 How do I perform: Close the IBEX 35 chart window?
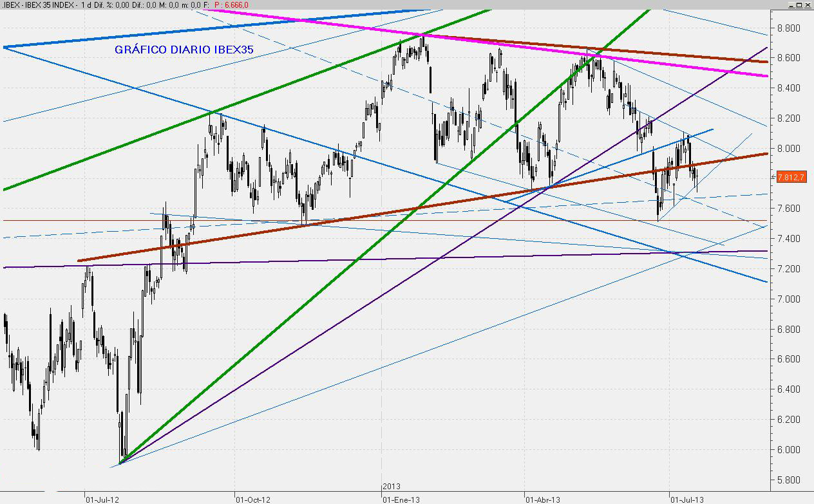(808, 5)
